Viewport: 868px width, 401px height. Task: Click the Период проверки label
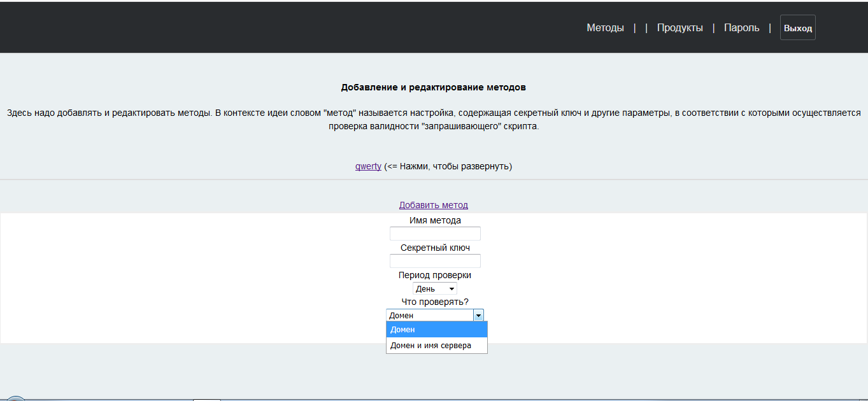435,275
